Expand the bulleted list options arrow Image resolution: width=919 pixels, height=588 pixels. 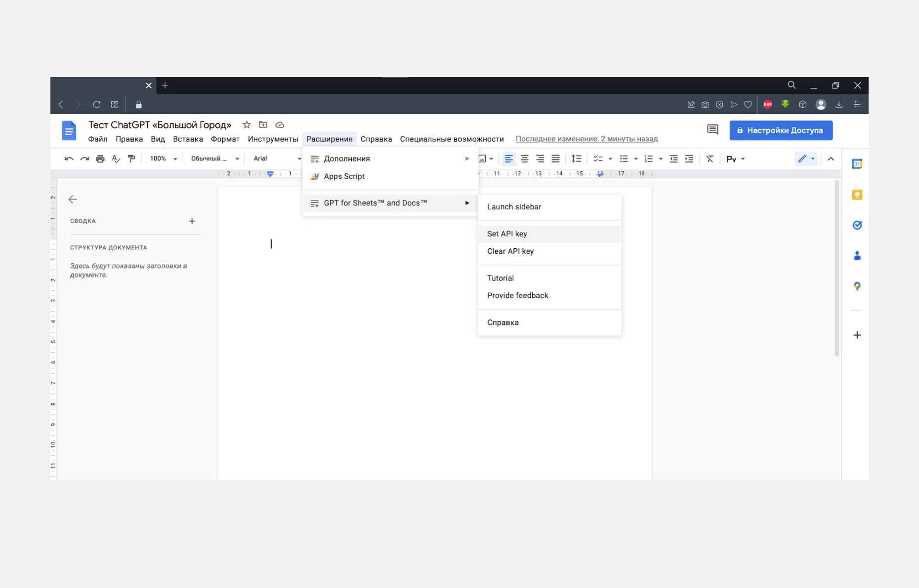pyautogui.click(x=636, y=159)
